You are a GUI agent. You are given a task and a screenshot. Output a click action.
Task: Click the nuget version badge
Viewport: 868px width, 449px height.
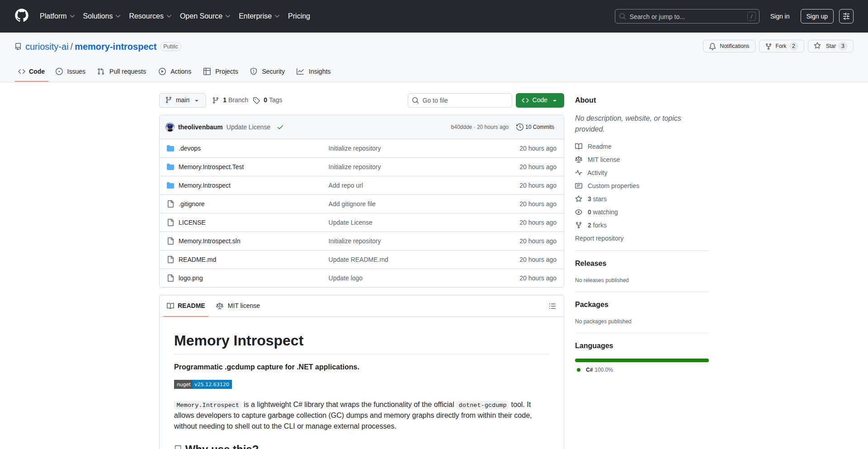(203, 384)
